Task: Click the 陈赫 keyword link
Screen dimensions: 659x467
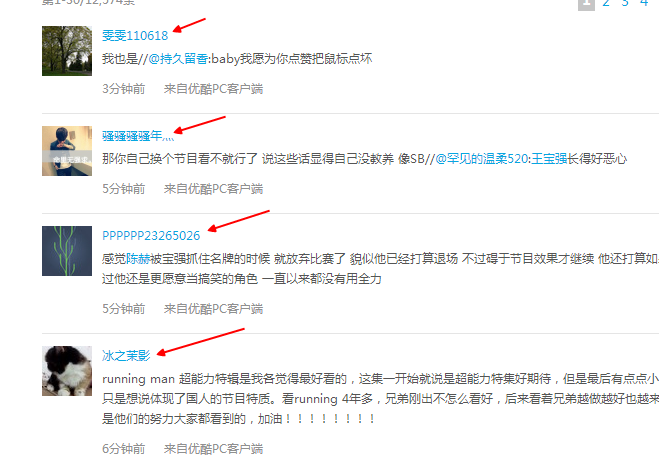Action: (138, 259)
